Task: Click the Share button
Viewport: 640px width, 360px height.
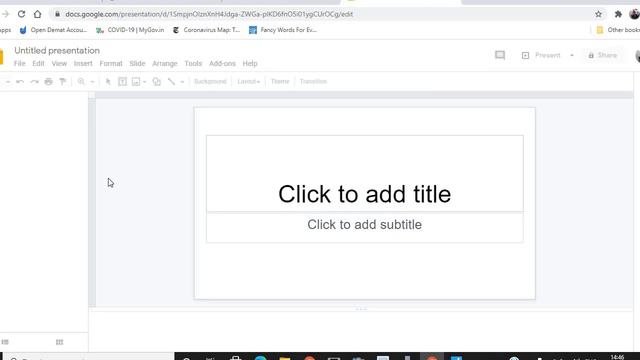Action: [603, 55]
